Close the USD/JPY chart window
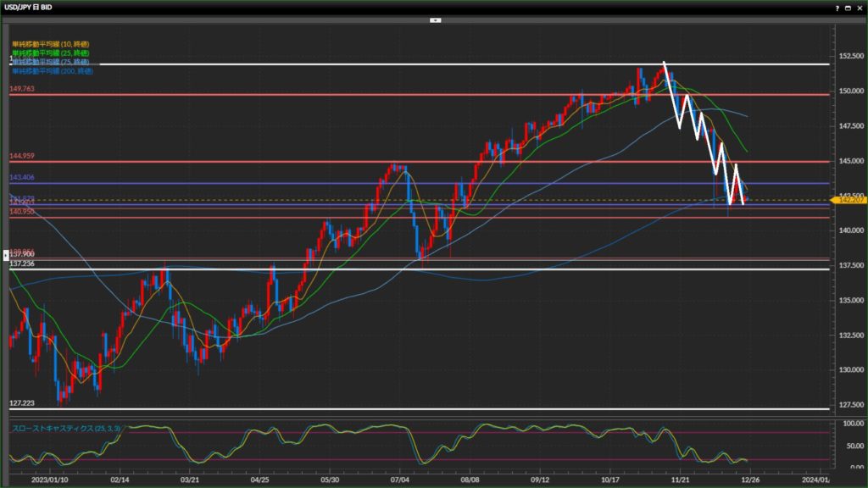 858,8
